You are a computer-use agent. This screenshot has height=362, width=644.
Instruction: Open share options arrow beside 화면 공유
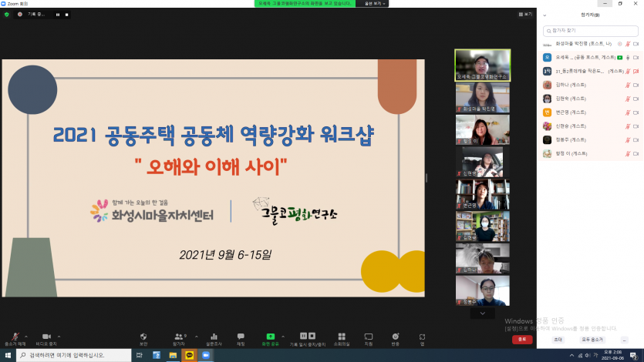pos(283,337)
